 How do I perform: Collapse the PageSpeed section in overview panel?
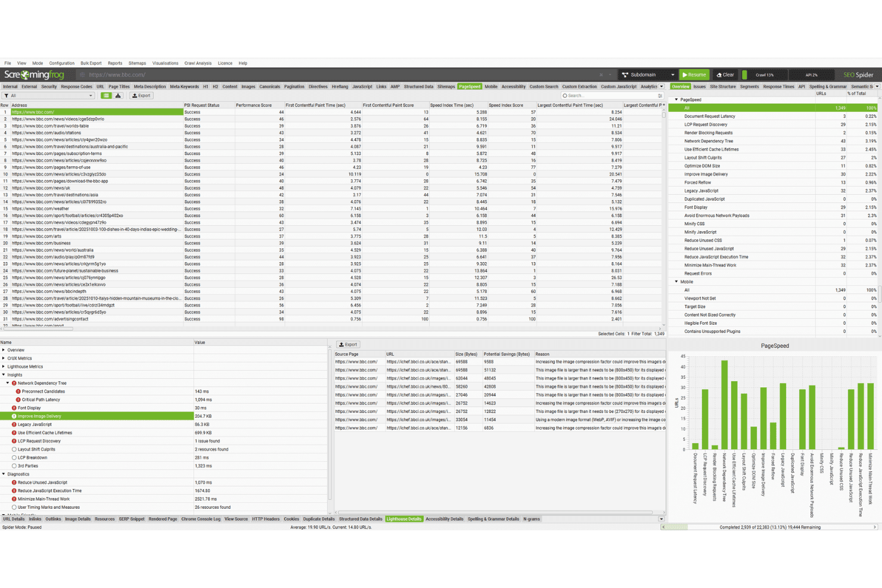point(676,99)
